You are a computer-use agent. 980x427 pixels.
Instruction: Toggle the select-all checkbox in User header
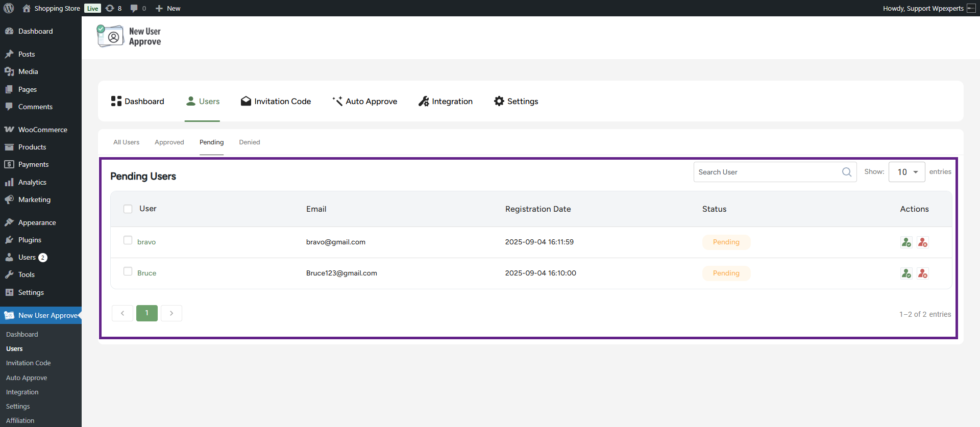click(128, 209)
